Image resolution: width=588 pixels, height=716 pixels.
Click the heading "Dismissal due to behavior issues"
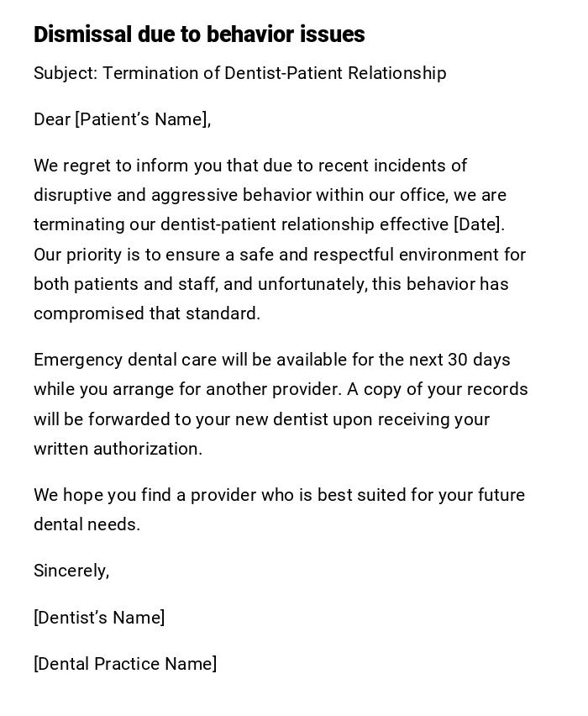pyautogui.click(x=199, y=34)
